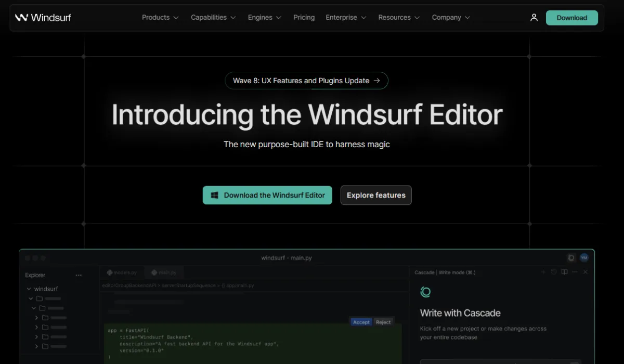Screen dimensions: 624x364
Task: Accept the suggested code change
Action: 361,322
